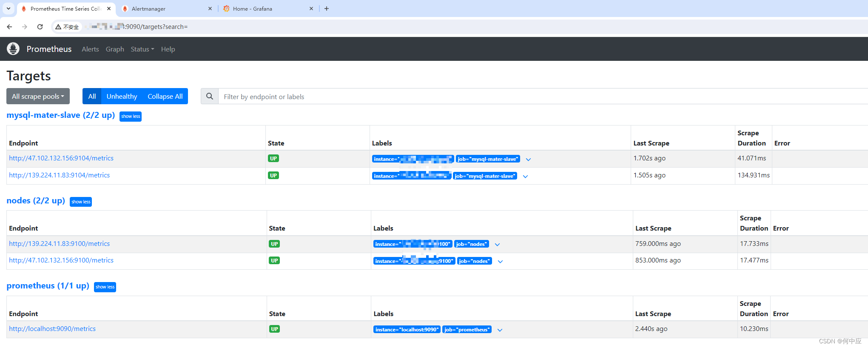Screen dimensions: 868x348
Task: Click the browser back arrow
Action: pyautogui.click(x=9, y=27)
